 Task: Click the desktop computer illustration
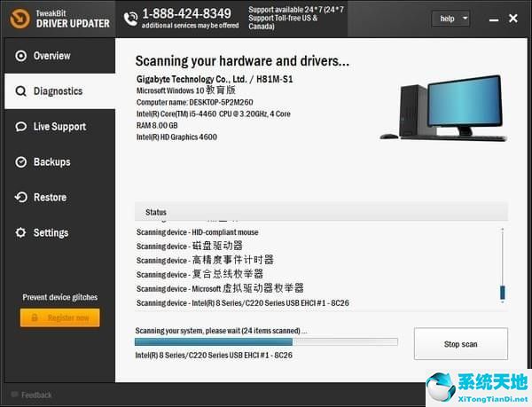click(x=443, y=108)
